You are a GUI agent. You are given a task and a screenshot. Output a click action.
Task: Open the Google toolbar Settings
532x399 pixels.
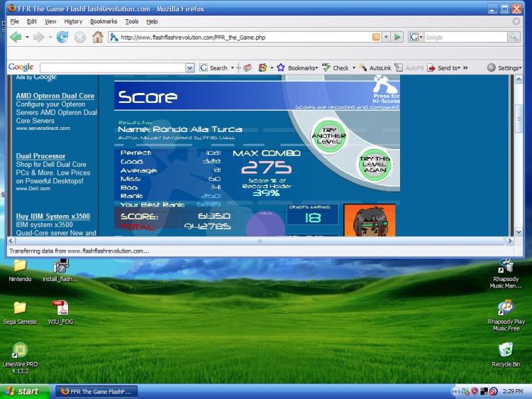(x=504, y=68)
